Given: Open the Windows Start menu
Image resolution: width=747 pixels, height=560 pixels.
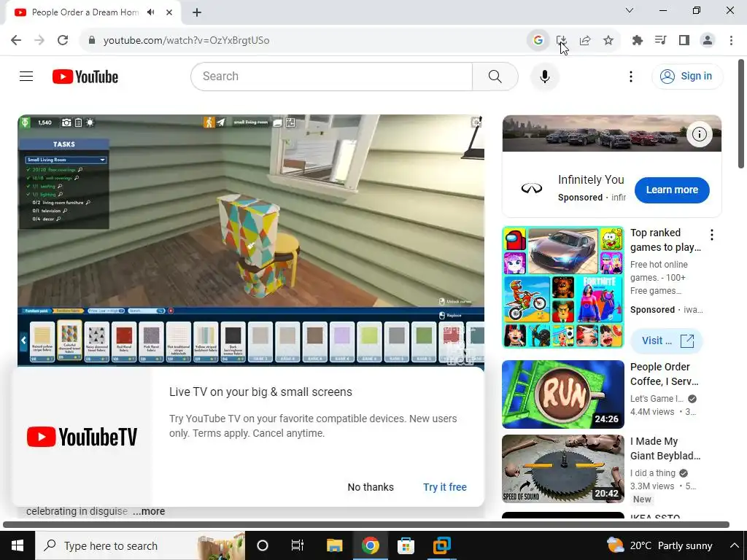Looking at the screenshot, I should click(18, 545).
